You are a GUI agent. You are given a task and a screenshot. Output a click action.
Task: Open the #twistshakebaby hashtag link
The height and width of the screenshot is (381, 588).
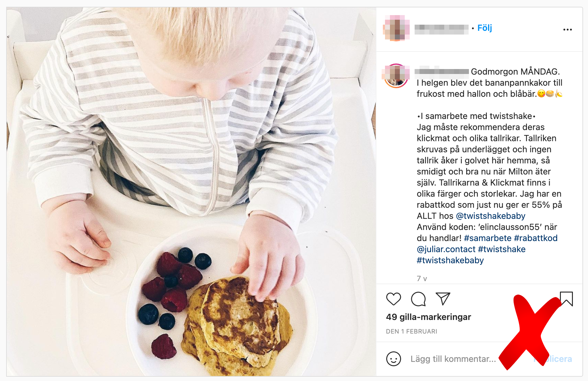tap(450, 260)
